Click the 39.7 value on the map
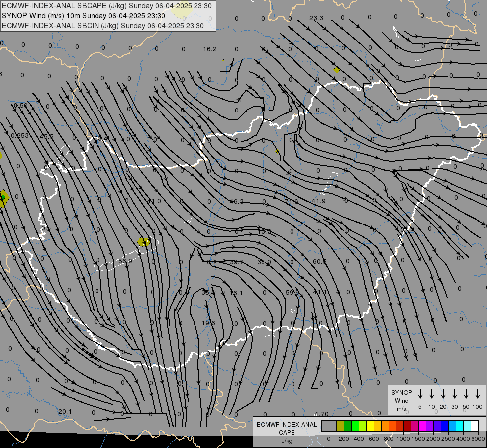The width and height of the screenshot is (487, 448). [237, 262]
